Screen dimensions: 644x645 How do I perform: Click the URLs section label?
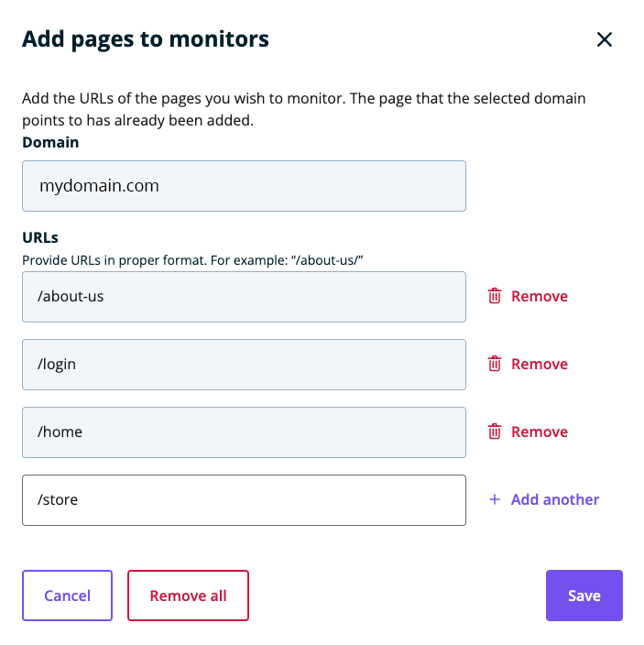(x=40, y=237)
